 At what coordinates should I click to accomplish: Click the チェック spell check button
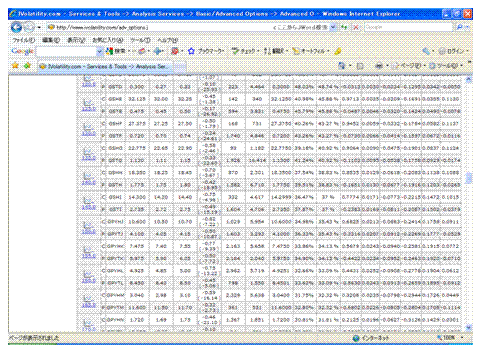point(245,51)
